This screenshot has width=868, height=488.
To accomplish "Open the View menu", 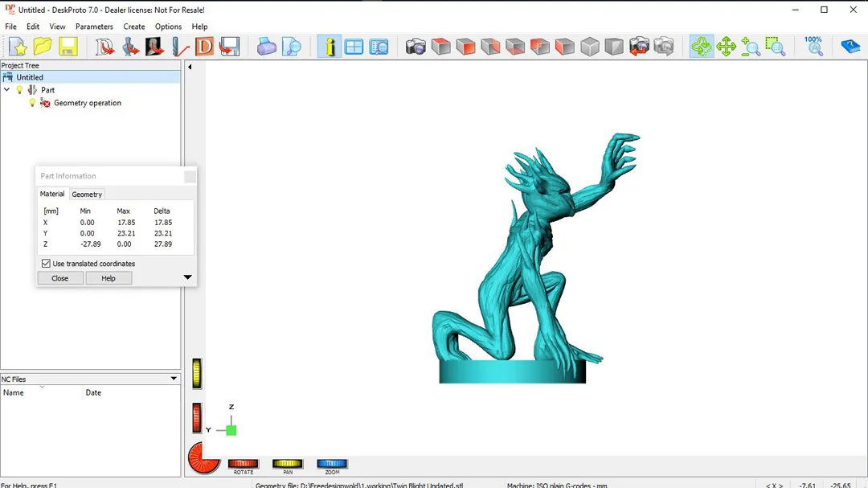I will point(57,27).
